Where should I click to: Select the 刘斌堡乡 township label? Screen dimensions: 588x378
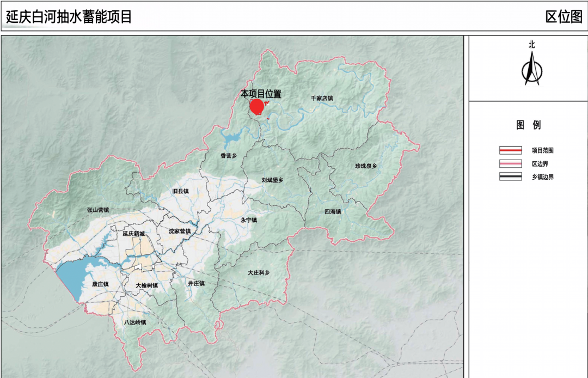click(272, 180)
